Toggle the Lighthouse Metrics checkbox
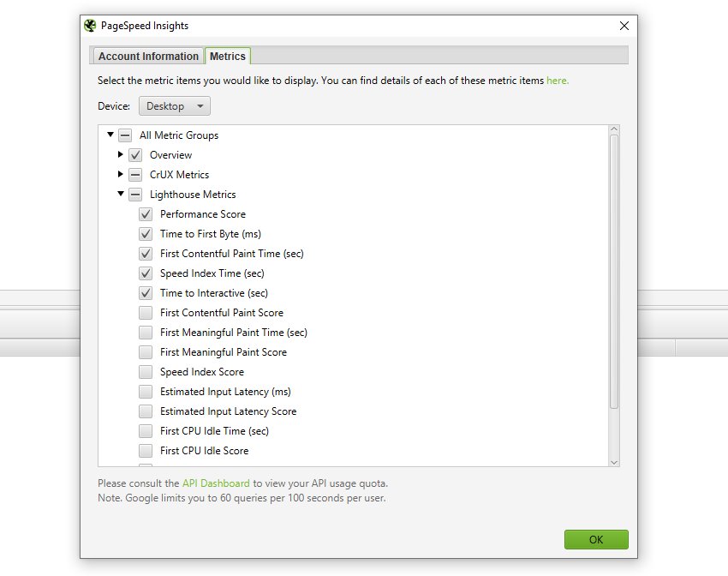 click(x=135, y=195)
